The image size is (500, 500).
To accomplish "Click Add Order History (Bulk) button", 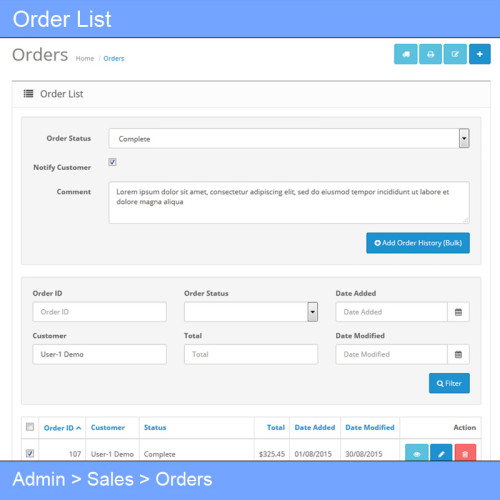I will click(418, 243).
